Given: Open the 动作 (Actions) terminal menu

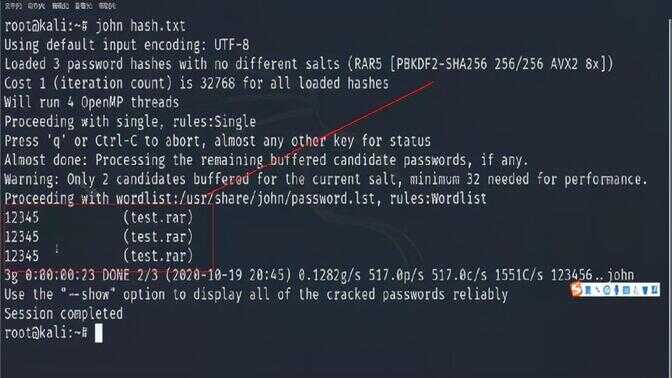Looking at the screenshot, I should point(36,6).
